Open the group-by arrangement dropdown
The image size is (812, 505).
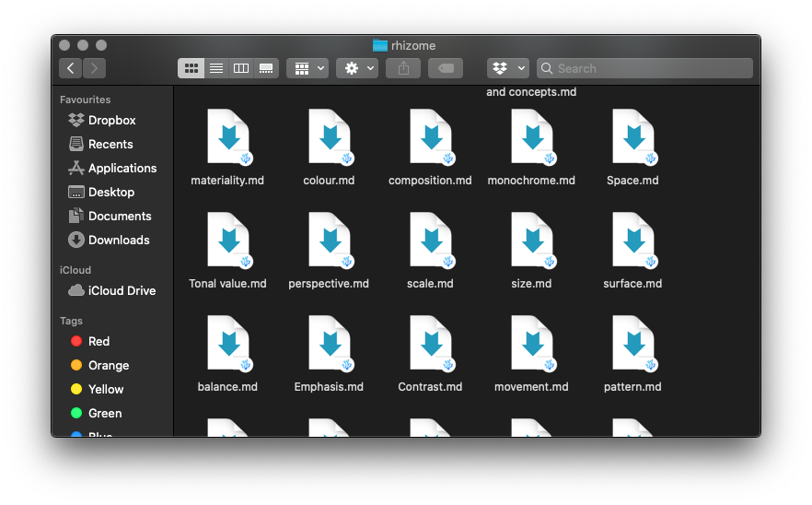pos(307,68)
